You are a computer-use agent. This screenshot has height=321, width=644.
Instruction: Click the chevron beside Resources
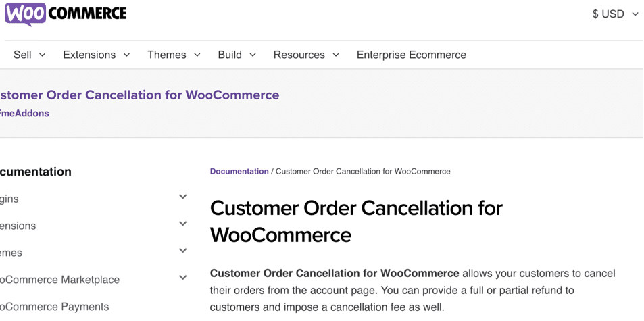point(336,55)
